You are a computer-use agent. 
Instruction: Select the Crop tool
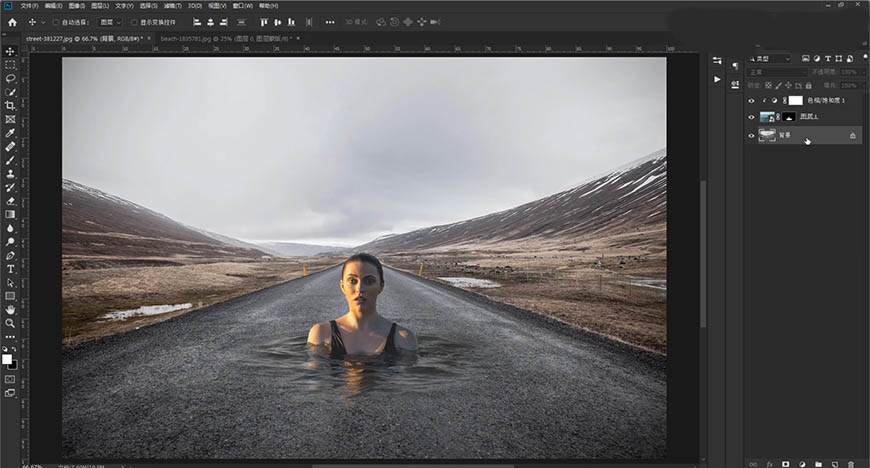coord(10,105)
